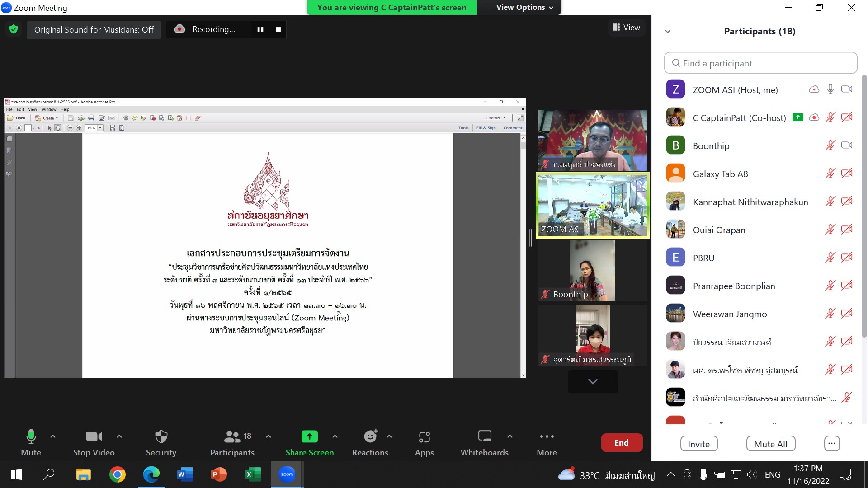Open Whiteboards in toolbar
Screen dimensions: 868x488
tap(485, 443)
